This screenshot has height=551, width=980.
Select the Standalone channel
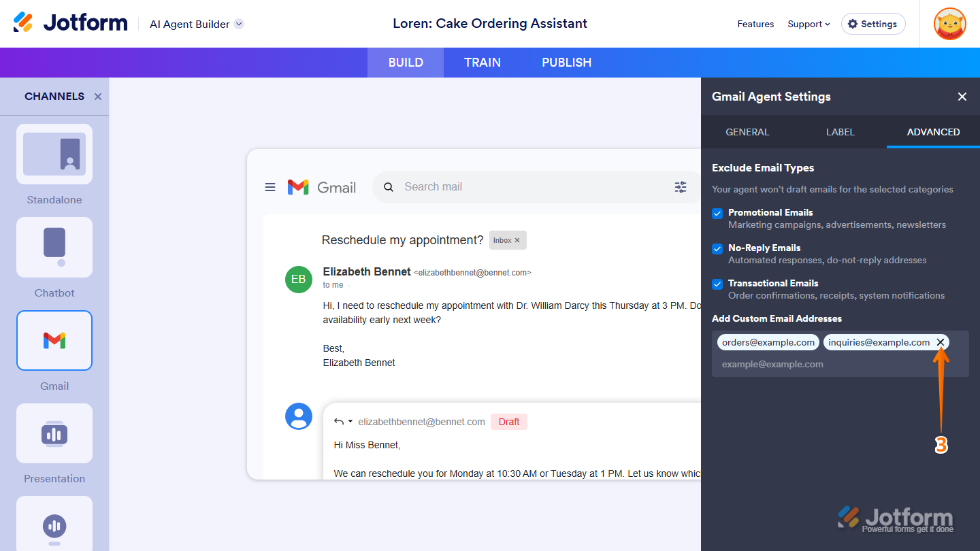[x=54, y=154]
